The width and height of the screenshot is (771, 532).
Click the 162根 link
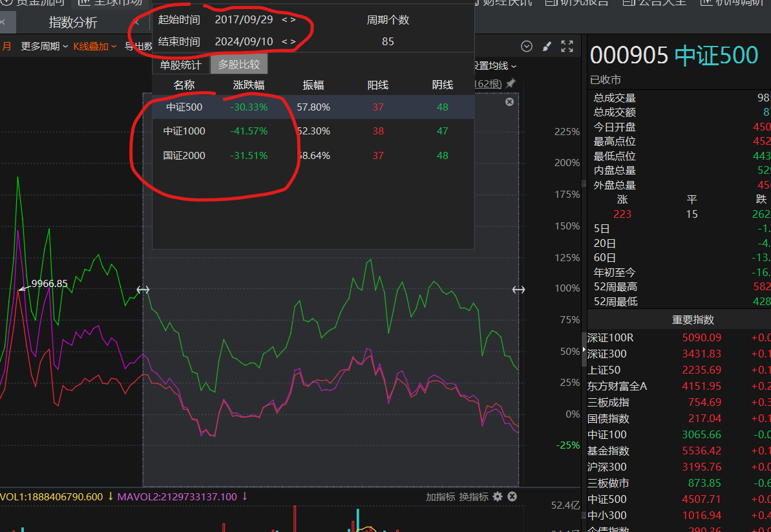click(x=488, y=83)
